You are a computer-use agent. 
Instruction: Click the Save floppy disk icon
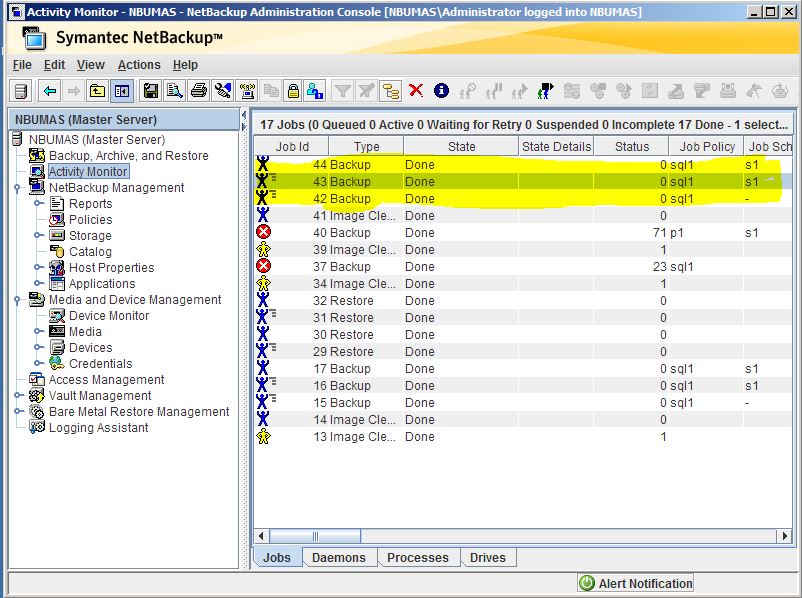point(150,92)
